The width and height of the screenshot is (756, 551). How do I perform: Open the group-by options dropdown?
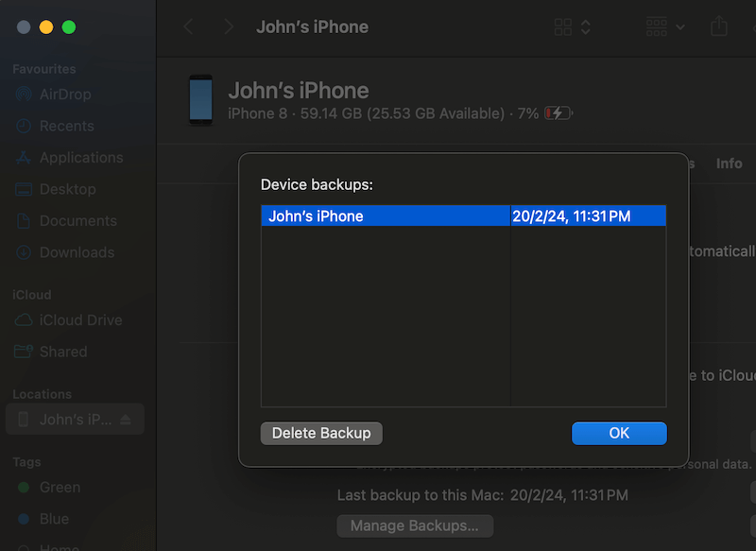[x=666, y=26]
